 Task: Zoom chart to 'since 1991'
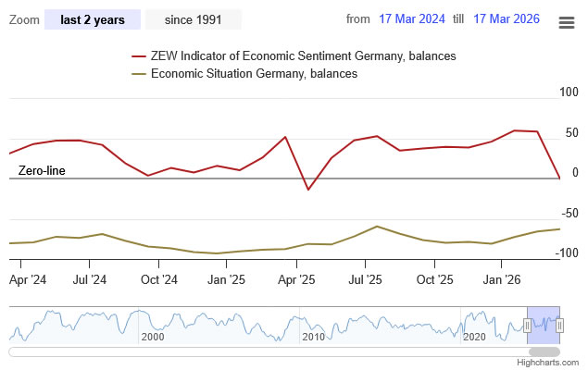point(194,19)
